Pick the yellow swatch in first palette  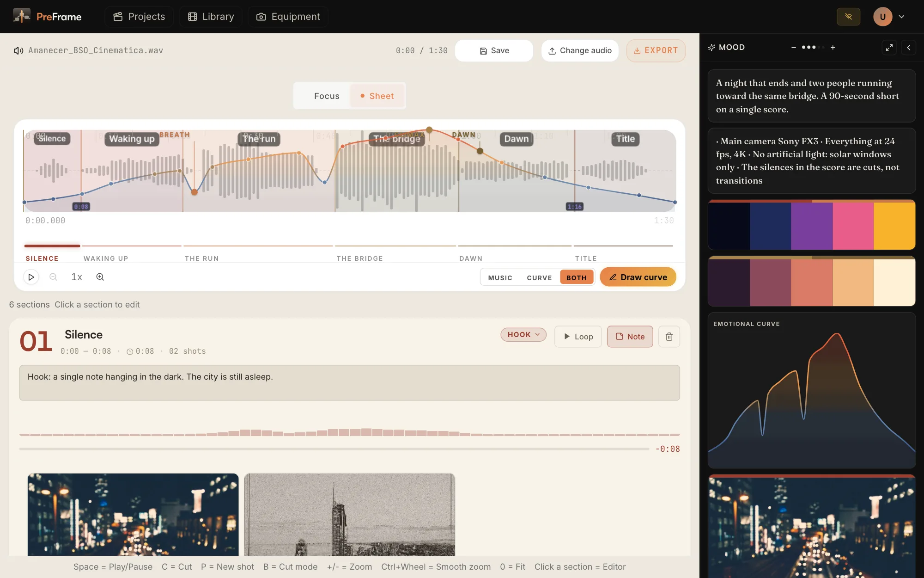tap(894, 226)
